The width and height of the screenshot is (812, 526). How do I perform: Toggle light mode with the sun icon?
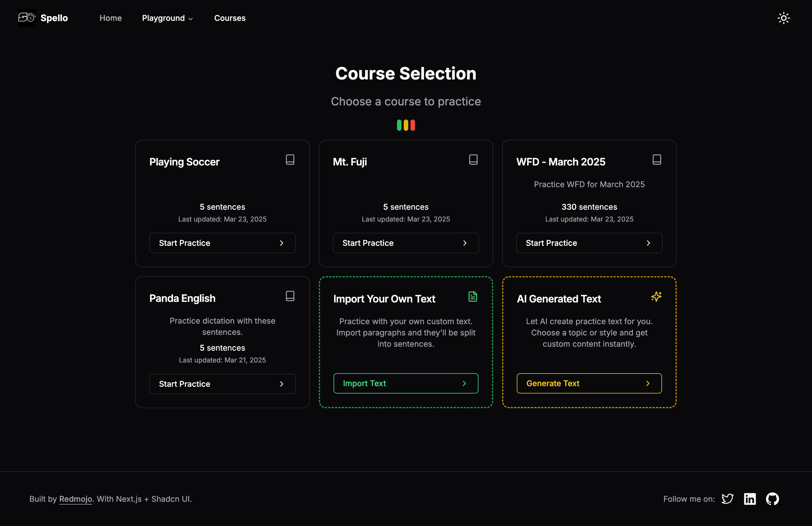click(x=783, y=18)
